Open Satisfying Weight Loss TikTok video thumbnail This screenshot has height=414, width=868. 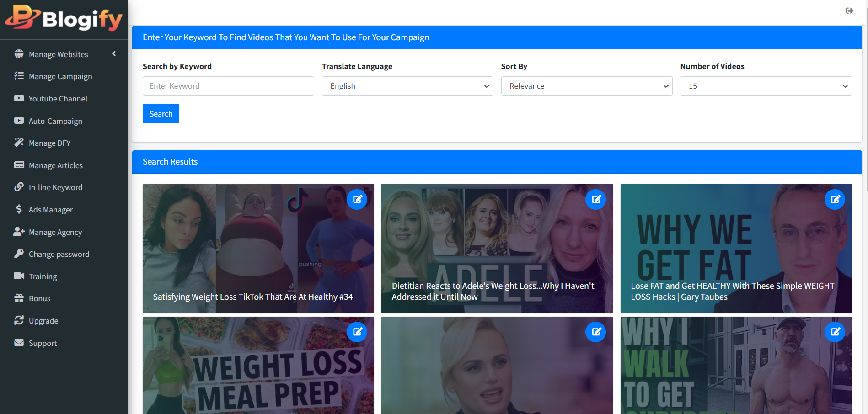258,248
